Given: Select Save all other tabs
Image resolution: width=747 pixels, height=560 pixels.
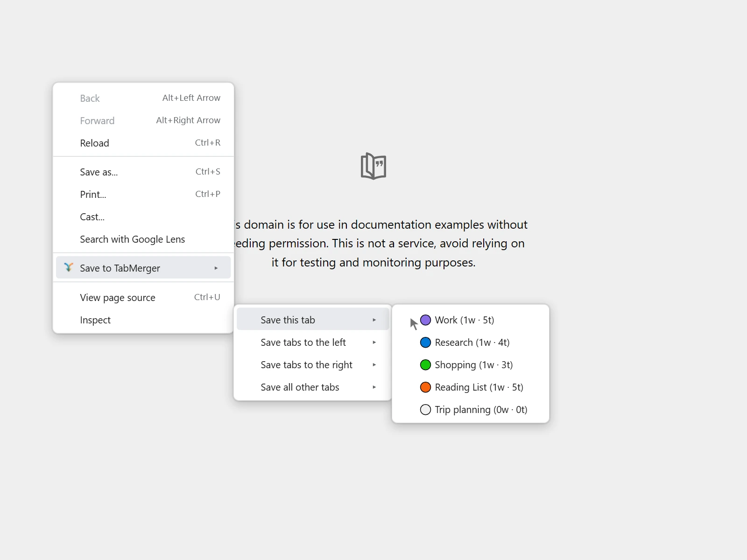Looking at the screenshot, I should (x=313, y=387).
